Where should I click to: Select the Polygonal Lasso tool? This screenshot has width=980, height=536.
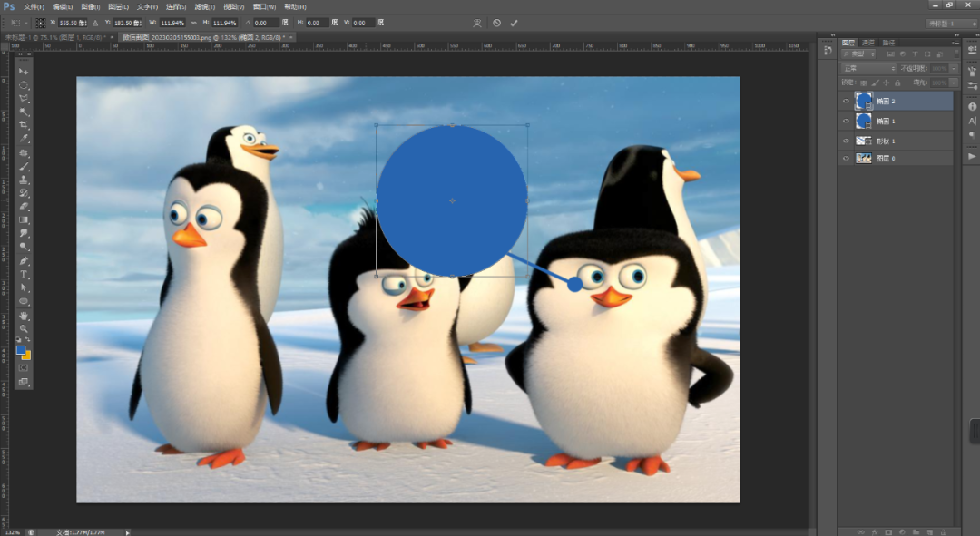24,99
